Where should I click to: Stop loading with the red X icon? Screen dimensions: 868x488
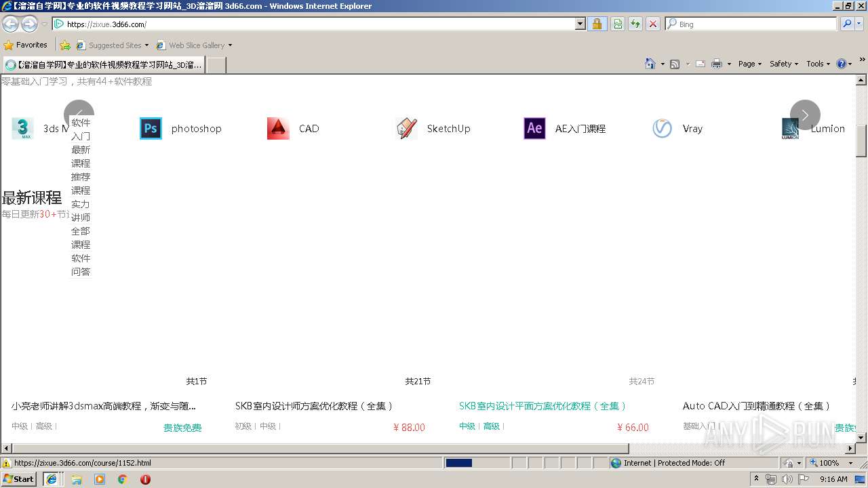pyautogui.click(x=653, y=24)
